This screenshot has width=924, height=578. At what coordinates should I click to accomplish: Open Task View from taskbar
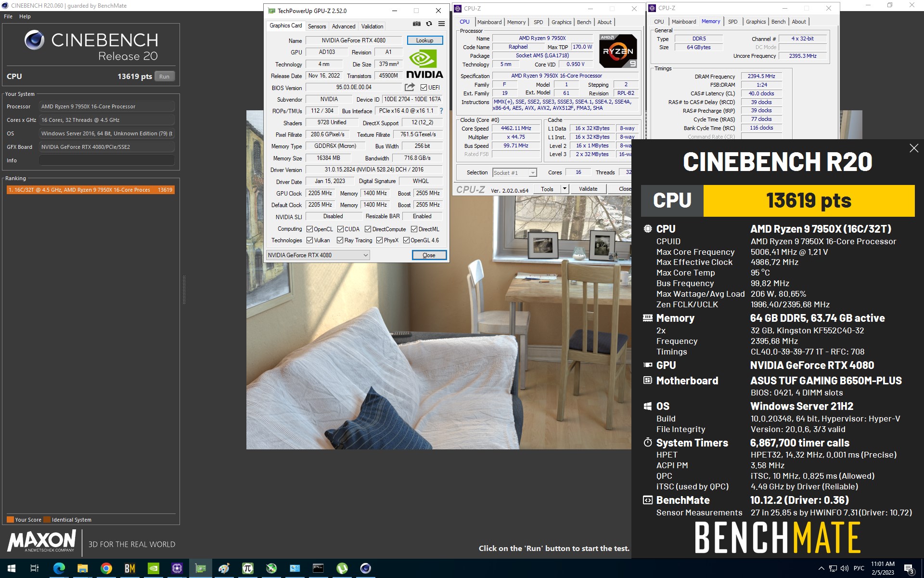pos(35,568)
